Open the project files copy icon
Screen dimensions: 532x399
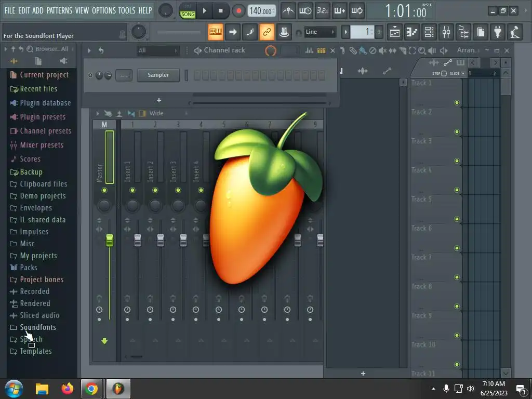(481, 32)
